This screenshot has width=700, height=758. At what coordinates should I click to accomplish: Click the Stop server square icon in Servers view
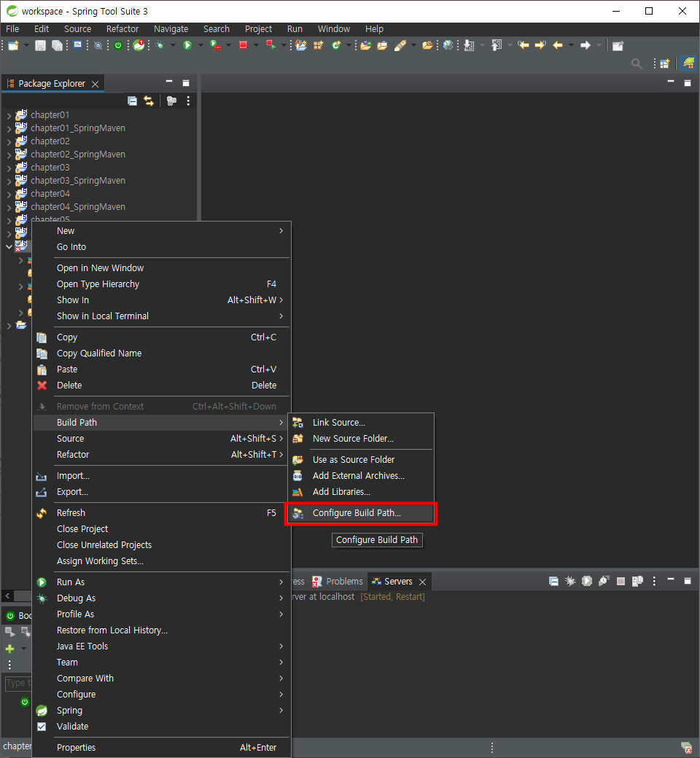pos(621,581)
